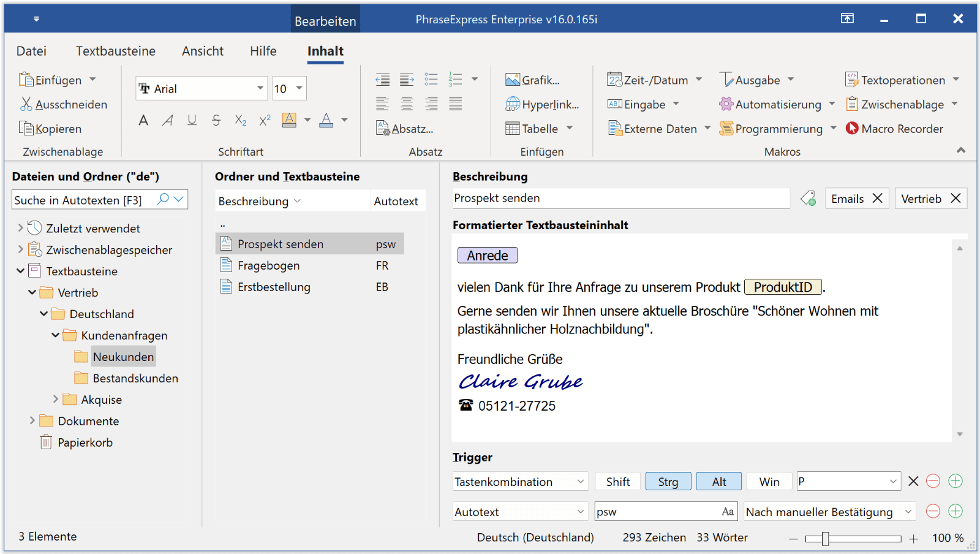Align paragraph text left

coord(383,104)
